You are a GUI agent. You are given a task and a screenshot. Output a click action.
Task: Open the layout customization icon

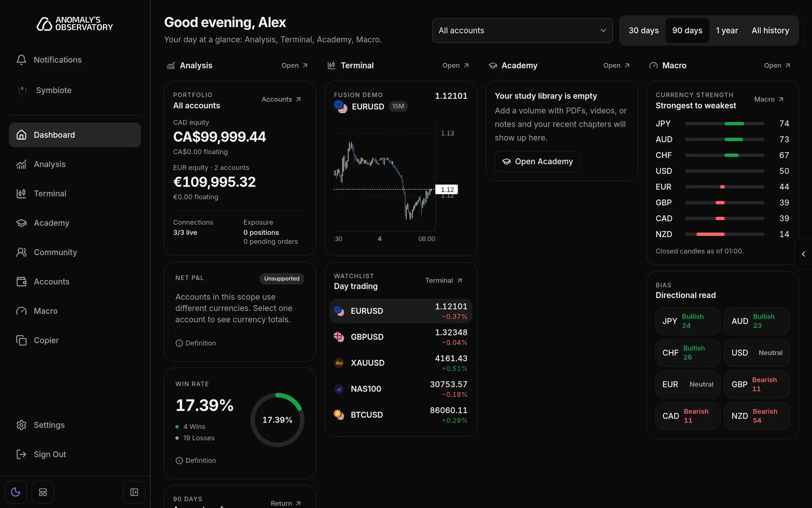tap(43, 492)
